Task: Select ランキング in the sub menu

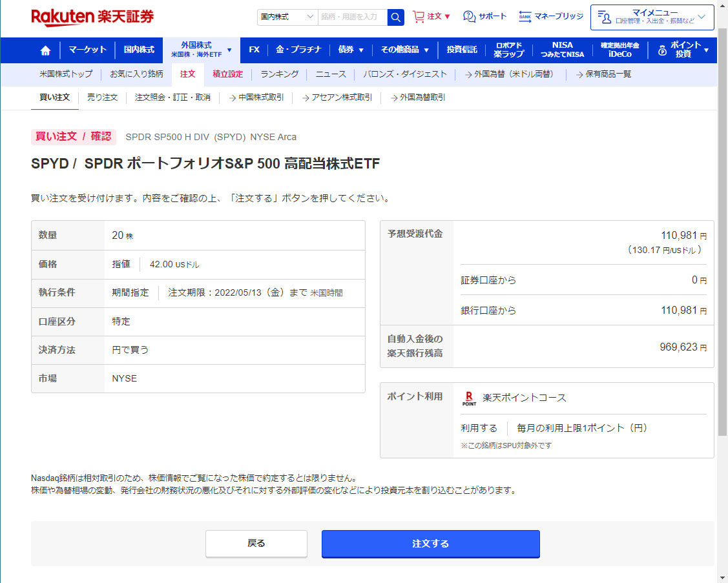Action: pyautogui.click(x=280, y=74)
